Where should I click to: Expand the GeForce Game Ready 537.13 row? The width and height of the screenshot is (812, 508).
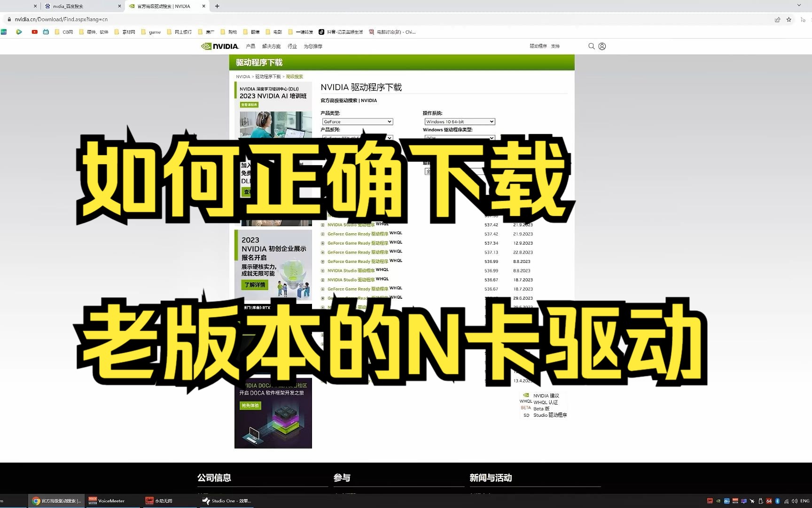coord(322,253)
